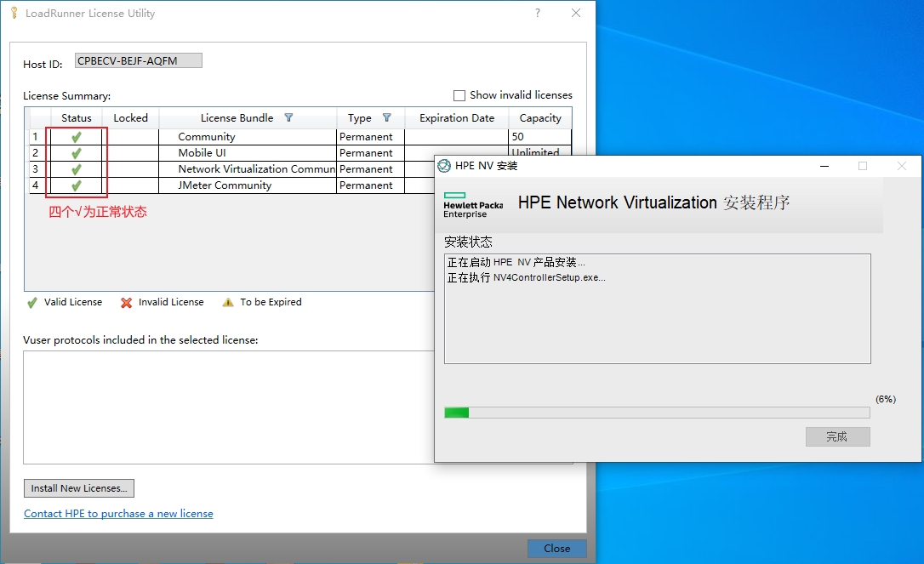This screenshot has width=924, height=564.
Task: Click the Status column header label
Action: (x=77, y=118)
